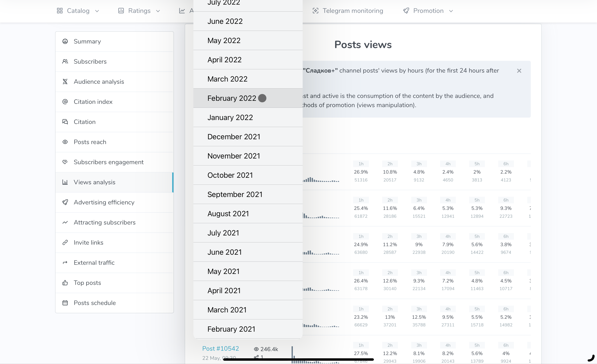Click the Summary icon in sidebar

[x=65, y=42]
